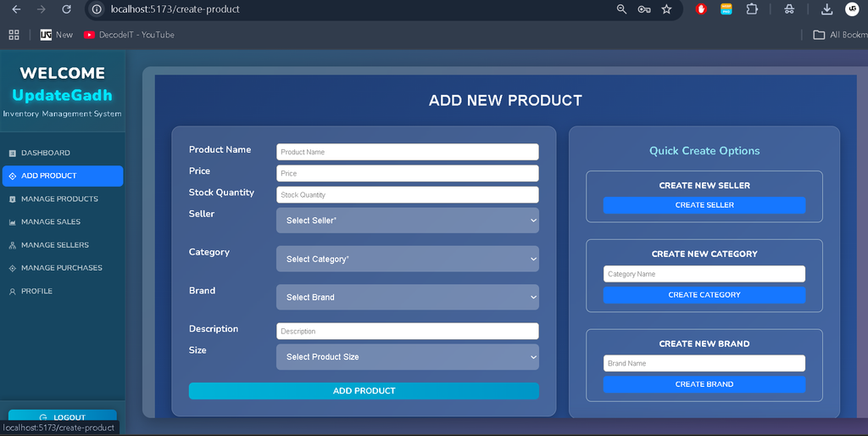Click the browser forward arrow
This screenshot has height=436, width=868.
[42, 9]
